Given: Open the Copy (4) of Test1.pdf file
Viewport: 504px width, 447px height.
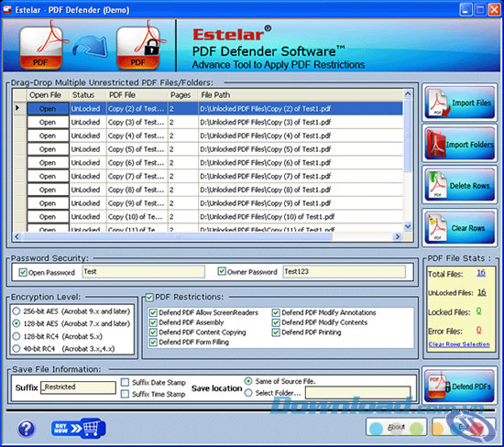Looking at the screenshot, I should click(x=48, y=136).
